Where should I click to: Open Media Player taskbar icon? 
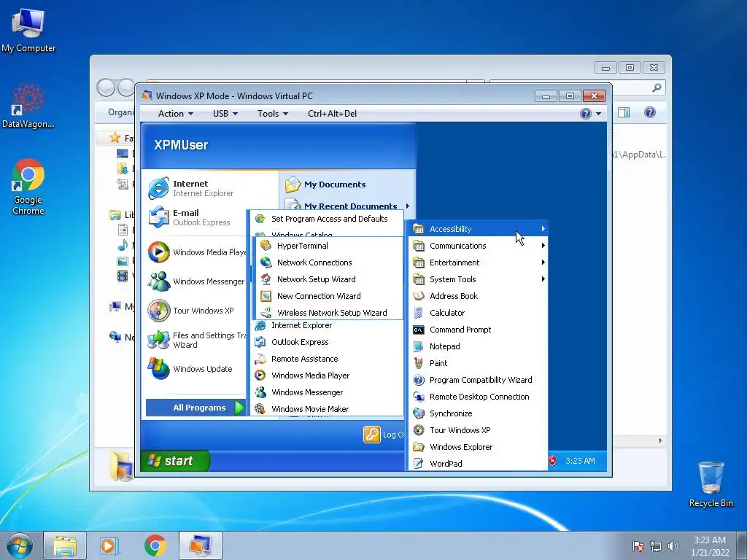coord(109,545)
